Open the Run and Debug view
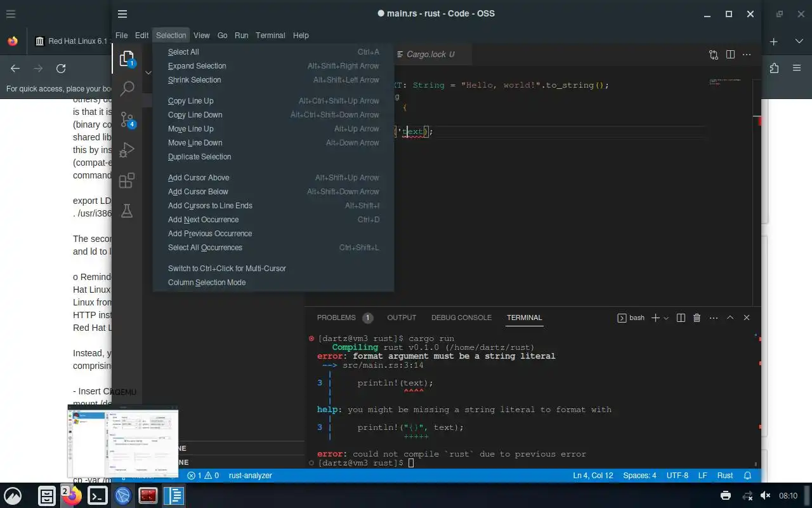The width and height of the screenshot is (812, 508). coord(127,150)
